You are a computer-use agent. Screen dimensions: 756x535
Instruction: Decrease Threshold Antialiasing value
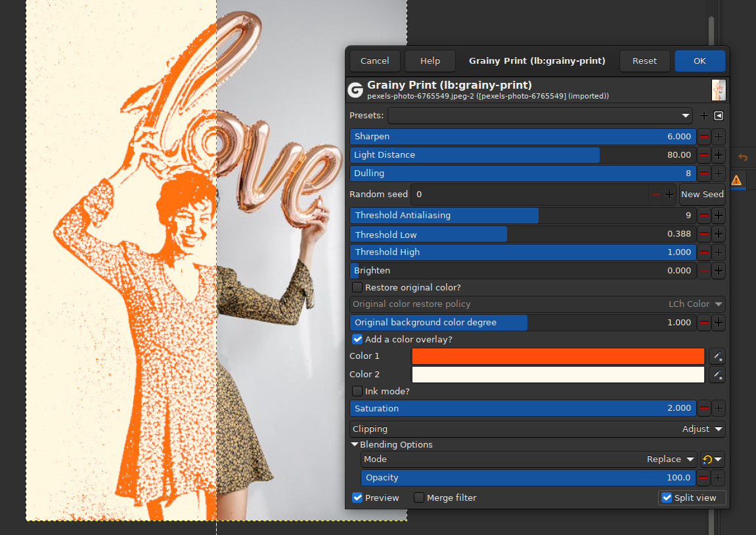tap(704, 215)
